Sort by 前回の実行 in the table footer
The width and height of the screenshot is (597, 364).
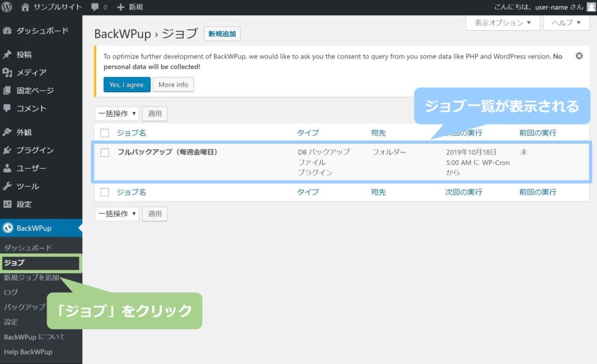click(538, 192)
